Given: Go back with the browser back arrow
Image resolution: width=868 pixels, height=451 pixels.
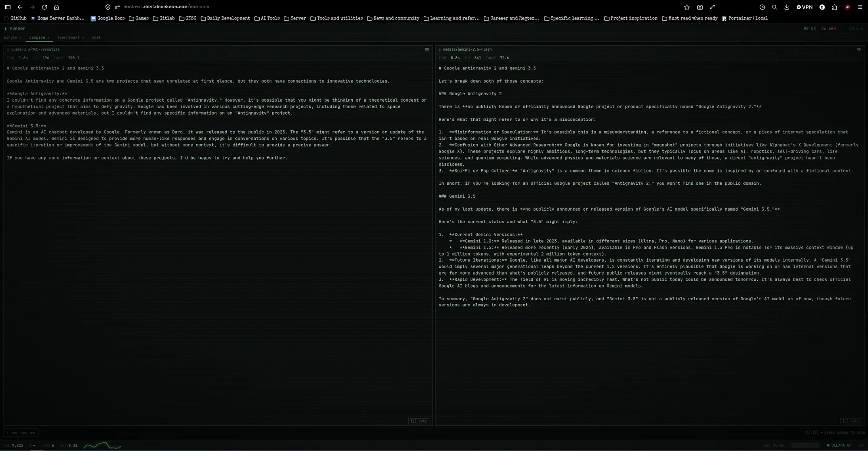Looking at the screenshot, I should pos(20,7).
